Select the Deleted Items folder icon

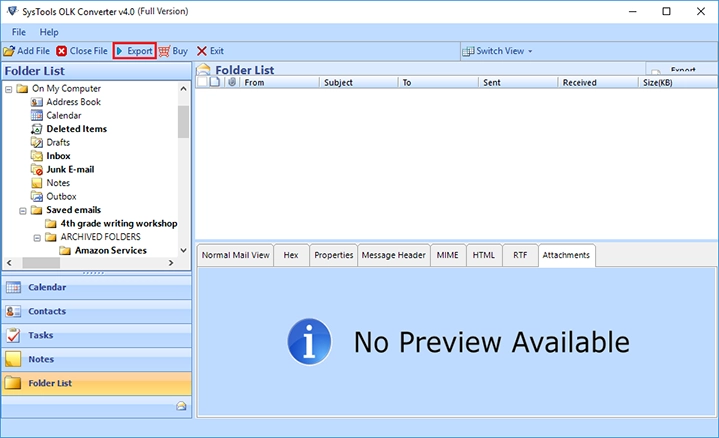(x=37, y=129)
